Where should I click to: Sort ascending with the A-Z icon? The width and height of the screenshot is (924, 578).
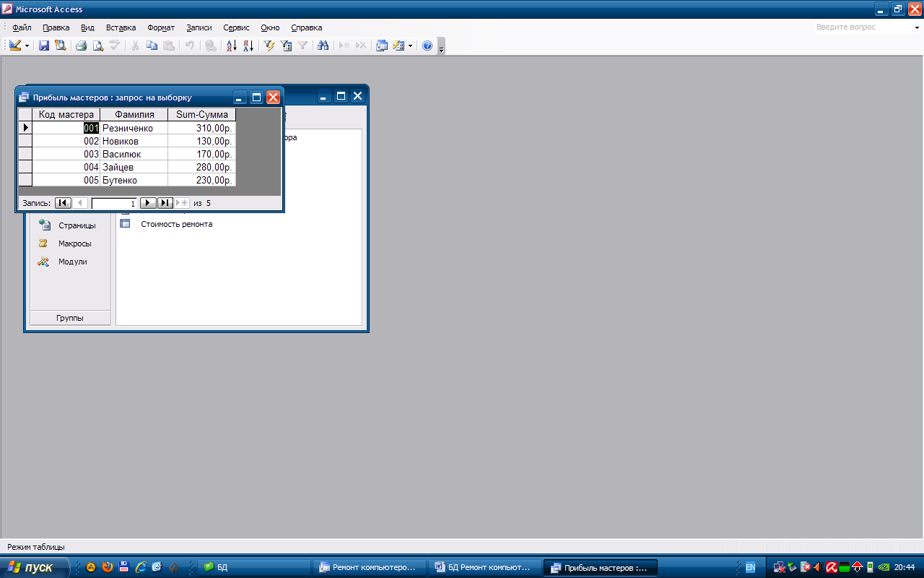[232, 46]
